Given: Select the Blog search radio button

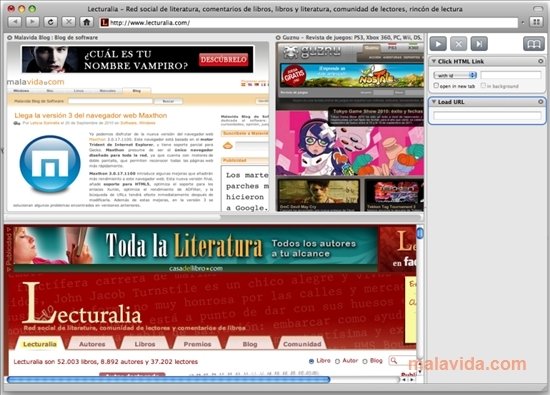Looking at the screenshot, I should (365, 361).
